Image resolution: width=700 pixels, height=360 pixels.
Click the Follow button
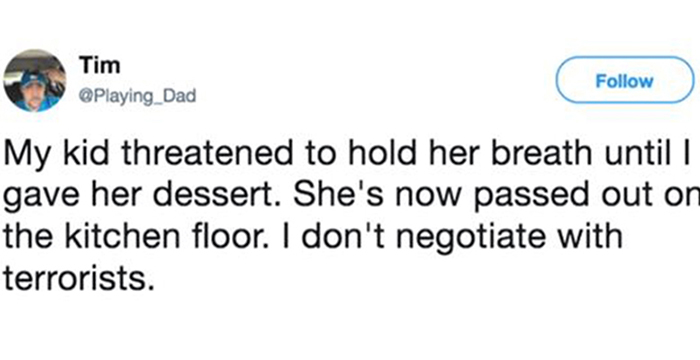pos(625,80)
